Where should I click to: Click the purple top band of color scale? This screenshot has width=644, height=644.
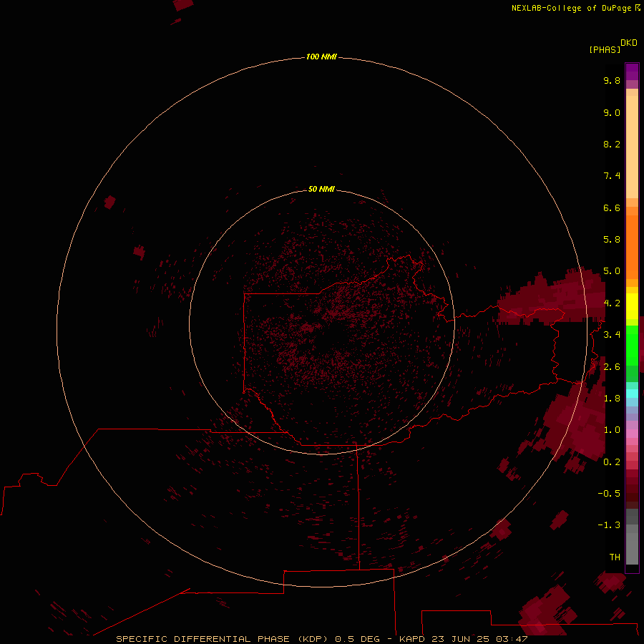pyautogui.click(x=632, y=72)
